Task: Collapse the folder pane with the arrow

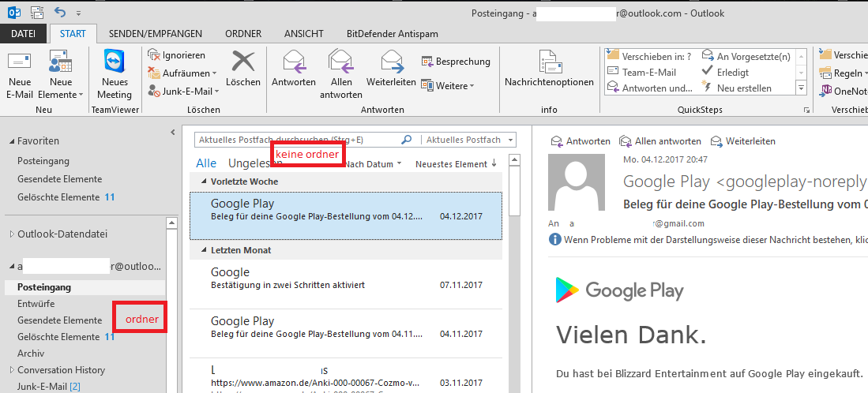Action: [x=172, y=132]
